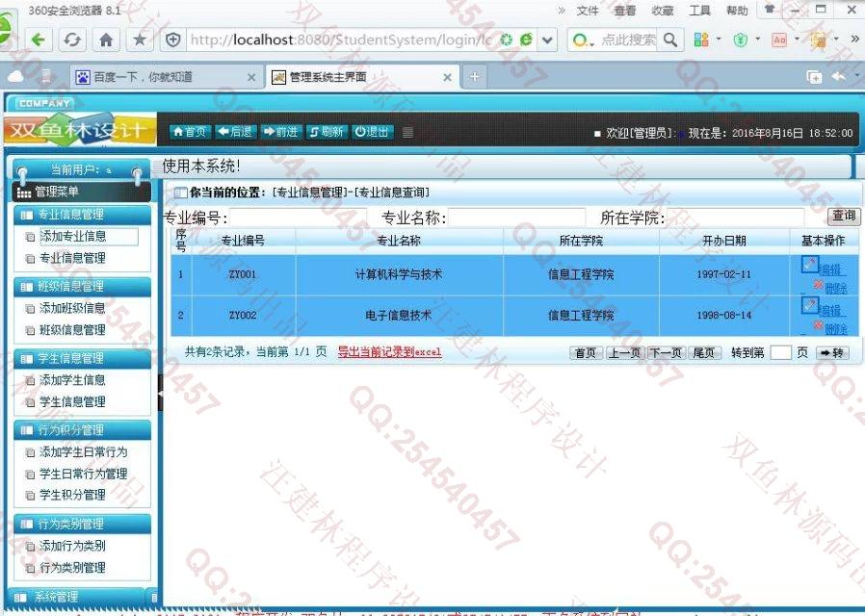Click the list icon beside toolbar 退出 button
Viewport: 865px width, 616px height.
407,132
